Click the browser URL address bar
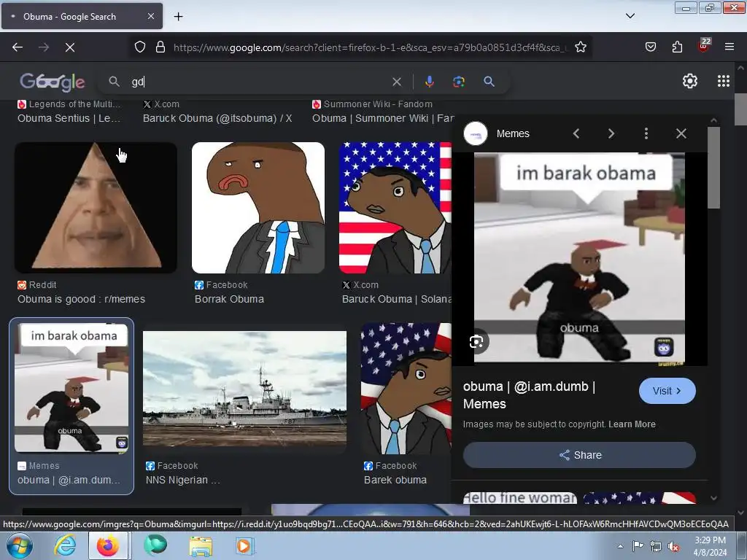Viewport: 747px width, 560px height. 369,47
